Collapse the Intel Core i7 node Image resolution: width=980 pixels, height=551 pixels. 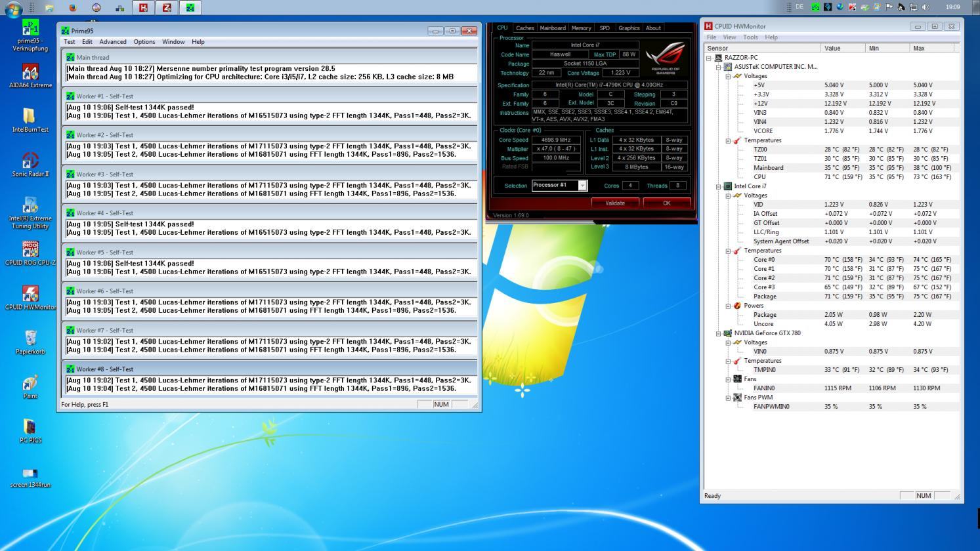(x=718, y=186)
